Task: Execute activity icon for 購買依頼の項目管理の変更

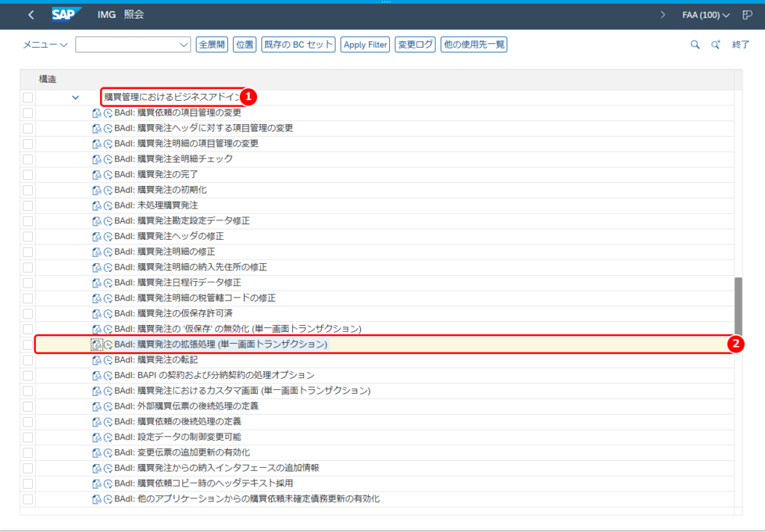Action: click(108, 113)
